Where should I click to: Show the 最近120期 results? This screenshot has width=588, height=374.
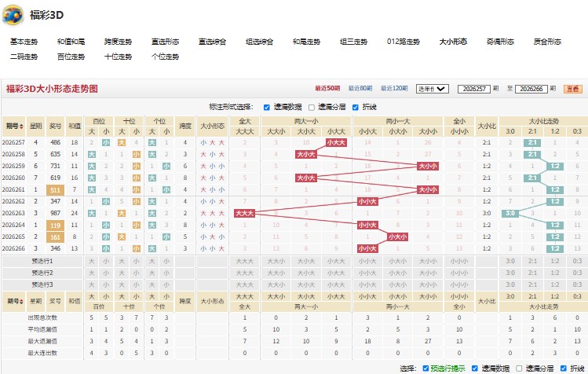tap(394, 88)
